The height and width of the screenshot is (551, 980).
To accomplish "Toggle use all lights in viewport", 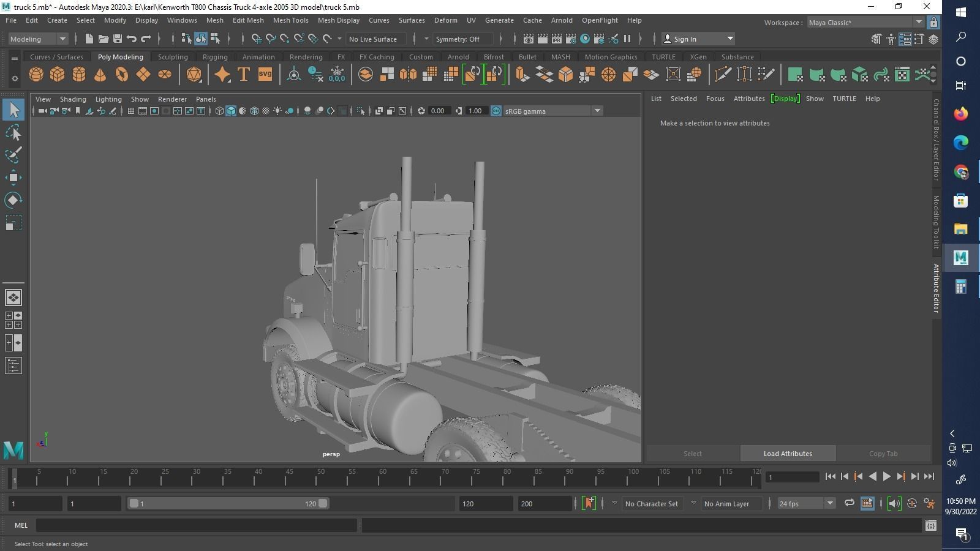I will 277,111.
